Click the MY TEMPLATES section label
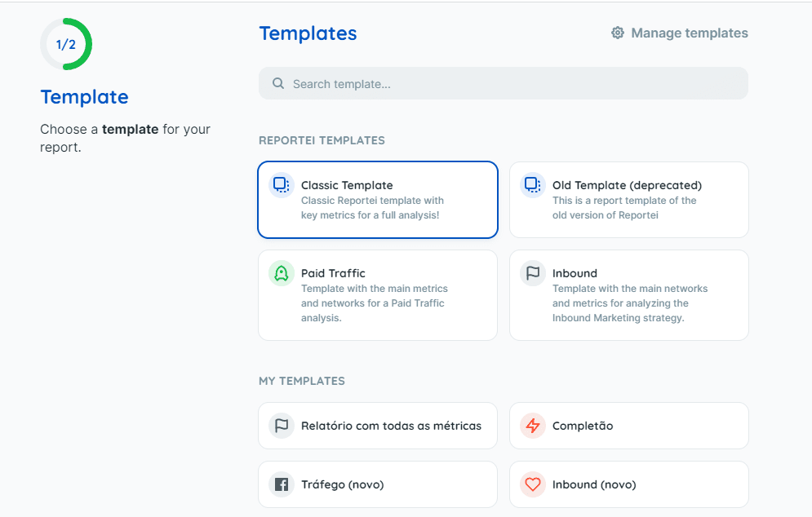The width and height of the screenshot is (812, 517). point(302,381)
